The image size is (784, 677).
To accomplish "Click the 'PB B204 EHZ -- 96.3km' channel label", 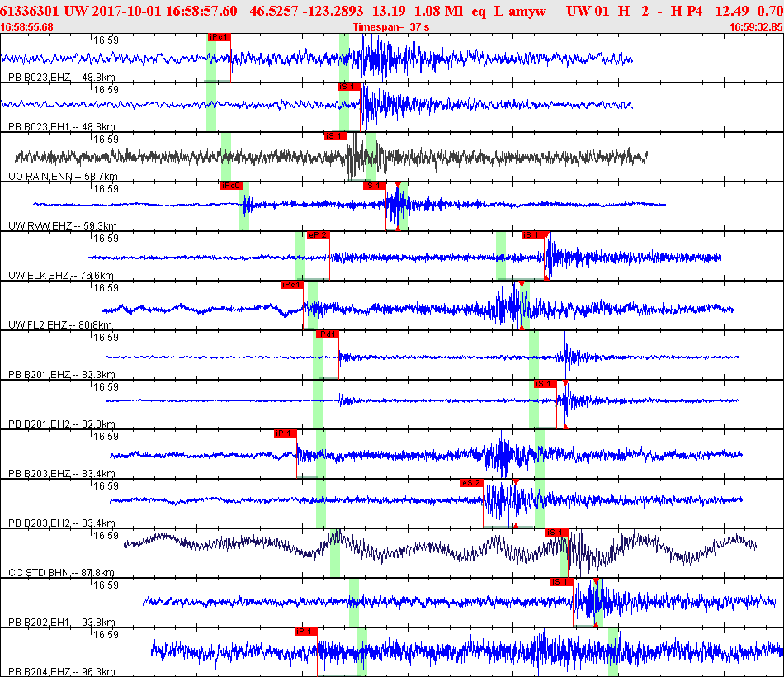I will point(62,672).
